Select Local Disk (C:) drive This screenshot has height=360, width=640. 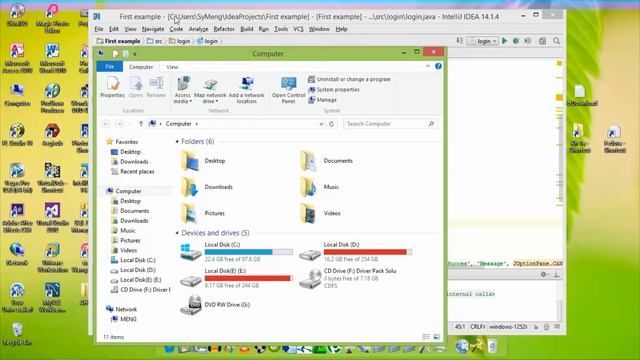coord(236,252)
